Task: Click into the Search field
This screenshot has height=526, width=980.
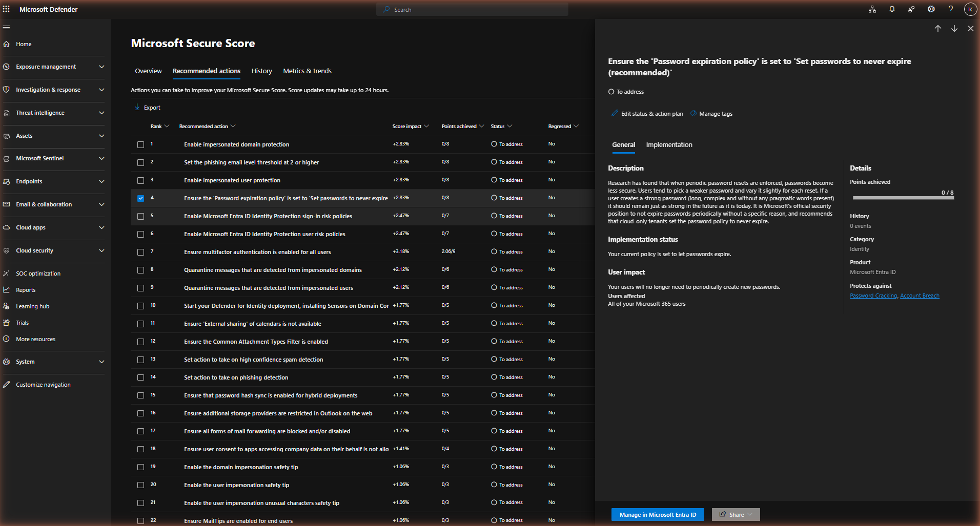Action: [472, 10]
